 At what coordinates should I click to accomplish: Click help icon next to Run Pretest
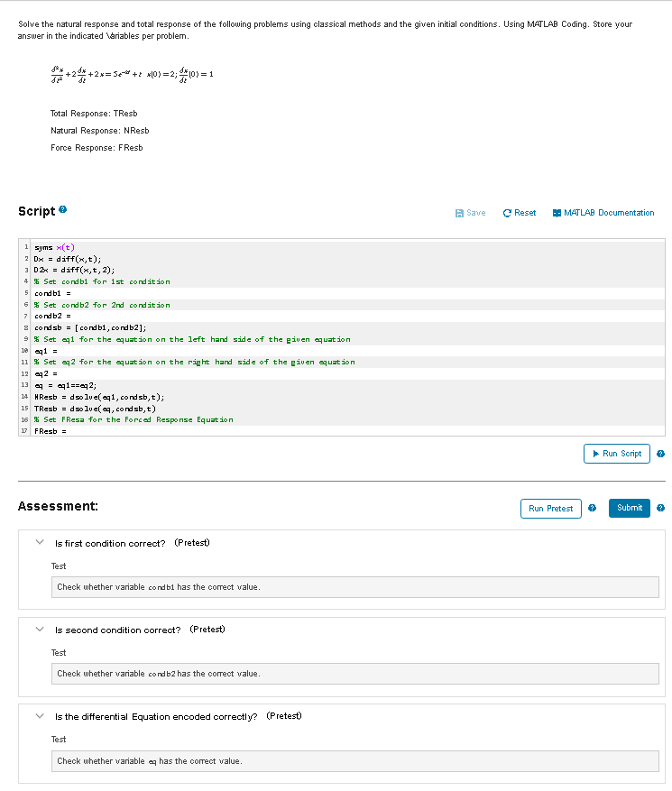click(593, 508)
